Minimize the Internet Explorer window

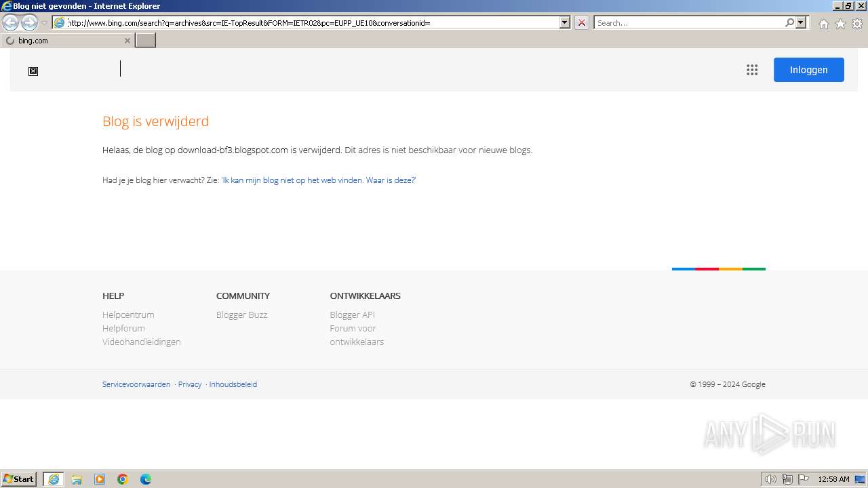(x=837, y=5)
